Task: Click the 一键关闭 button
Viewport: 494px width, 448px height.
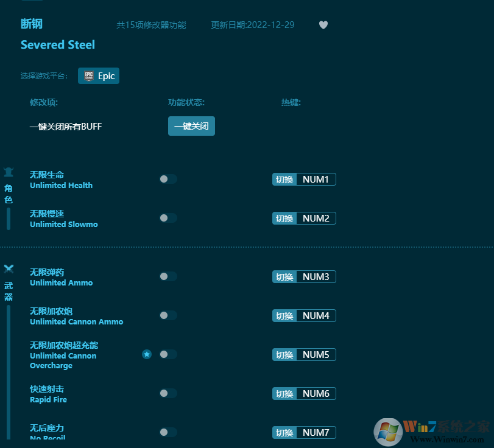Action: [191, 126]
